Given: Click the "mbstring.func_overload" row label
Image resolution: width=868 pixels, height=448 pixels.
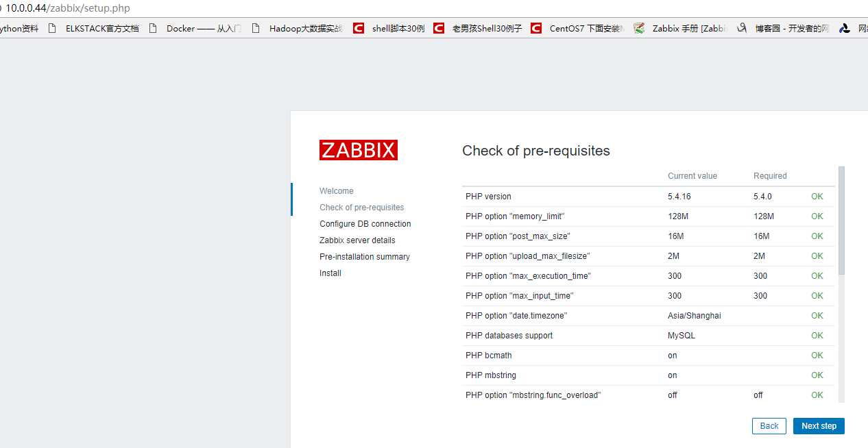Looking at the screenshot, I should pyautogui.click(x=533, y=395).
